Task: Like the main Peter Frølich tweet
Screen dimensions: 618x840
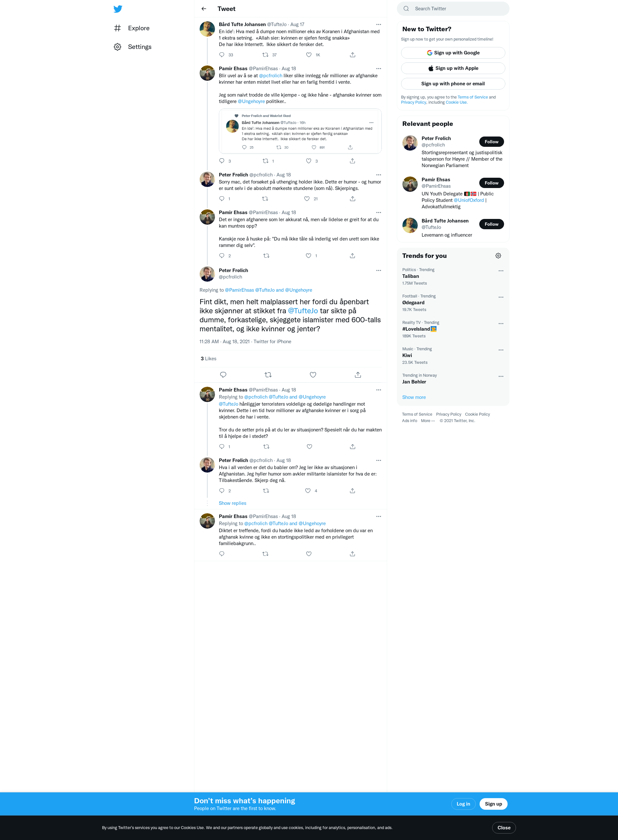Action: (x=313, y=374)
